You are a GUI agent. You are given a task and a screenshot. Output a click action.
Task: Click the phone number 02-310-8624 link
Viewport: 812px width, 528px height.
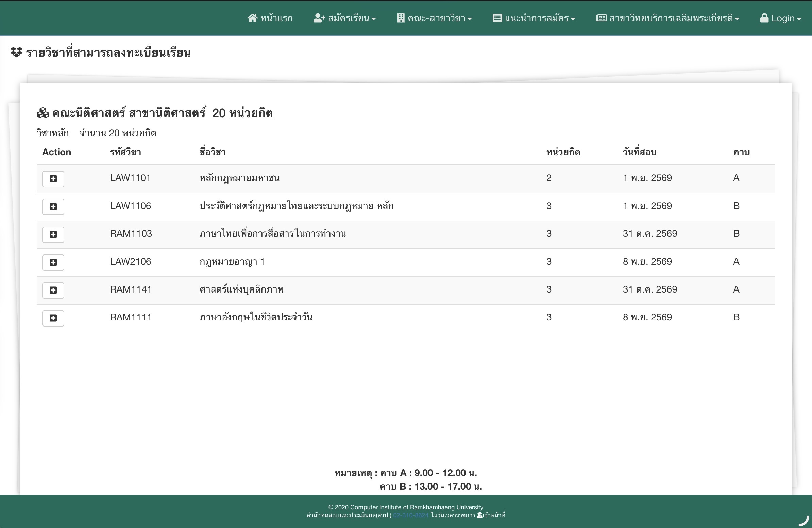[410, 515]
